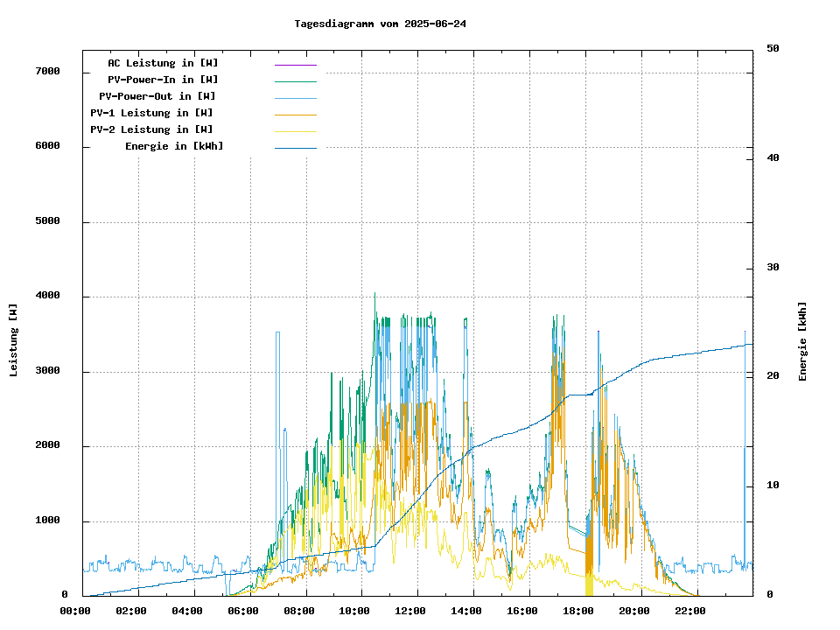Click the 7000 tick on power axis
The height and width of the screenshot is (630, 840).
pos(47,71)
